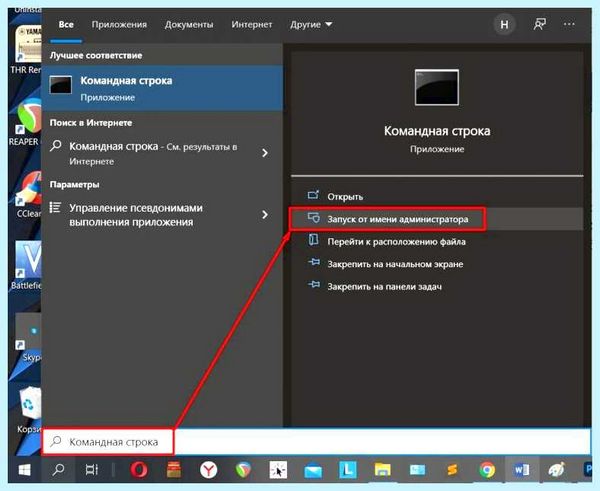600x491 pixels.
Task: Expand the Другие dropdown filter
Action: point(311,24)
